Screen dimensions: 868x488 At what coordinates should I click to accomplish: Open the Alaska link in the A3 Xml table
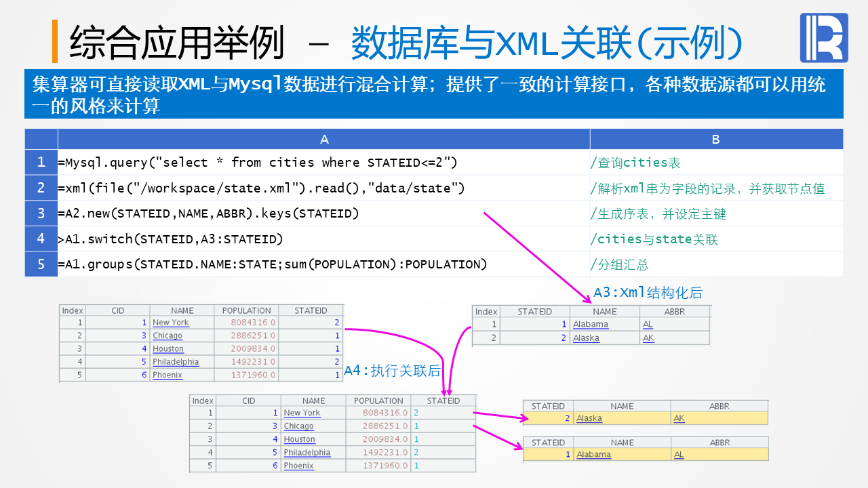click(586, 338)
